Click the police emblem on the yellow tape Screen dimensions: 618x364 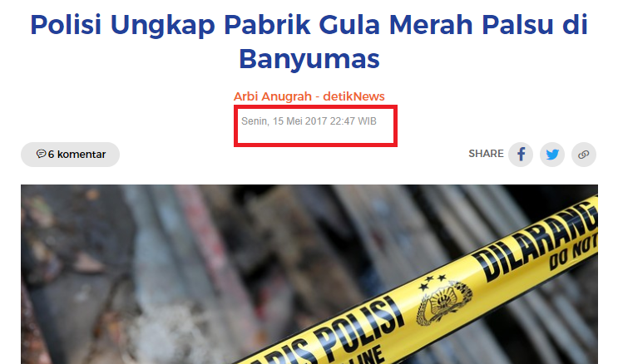click(x=445, y=303)
